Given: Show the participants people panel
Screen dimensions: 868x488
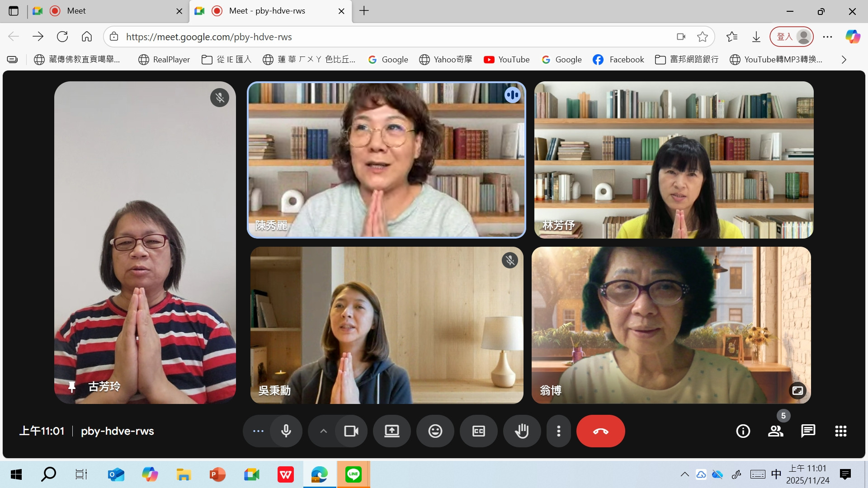Looking at the screenshot, I should (x=775, y=431).
